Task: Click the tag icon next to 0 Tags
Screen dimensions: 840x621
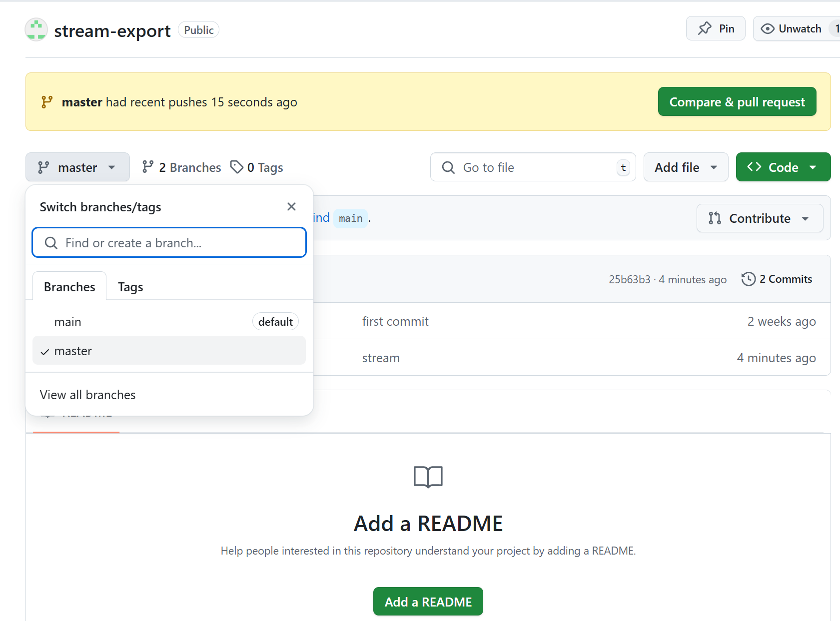Action: pyautogui.click(x=236, y=167)
